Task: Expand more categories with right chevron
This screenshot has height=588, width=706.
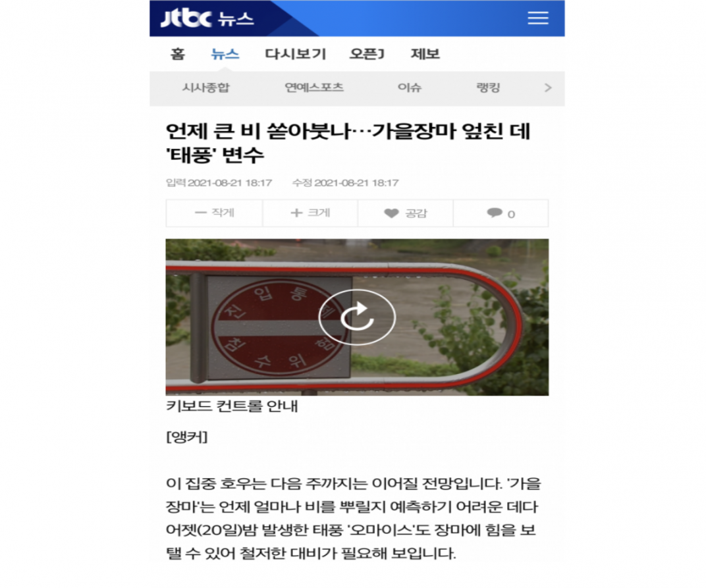Action: [547, 88]
